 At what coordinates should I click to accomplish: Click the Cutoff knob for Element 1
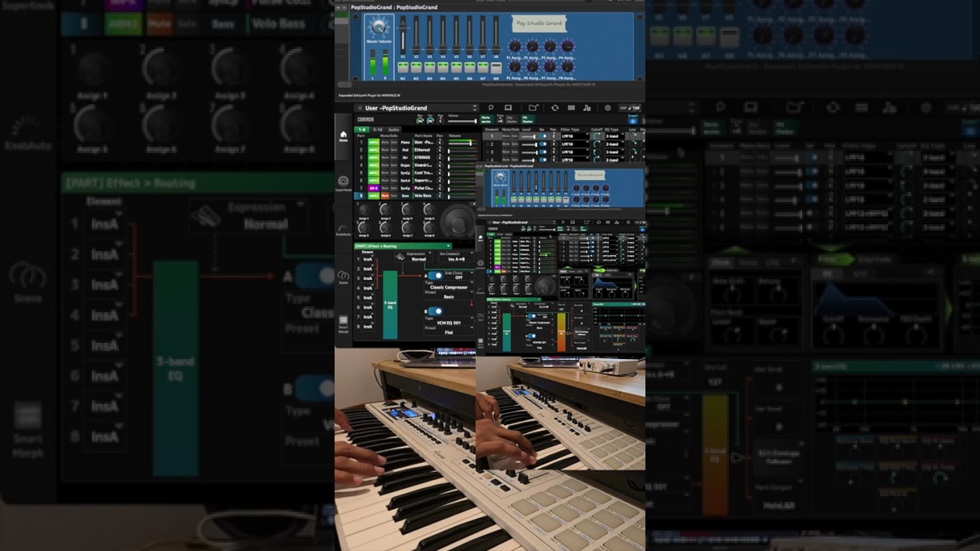coord(596,136)
